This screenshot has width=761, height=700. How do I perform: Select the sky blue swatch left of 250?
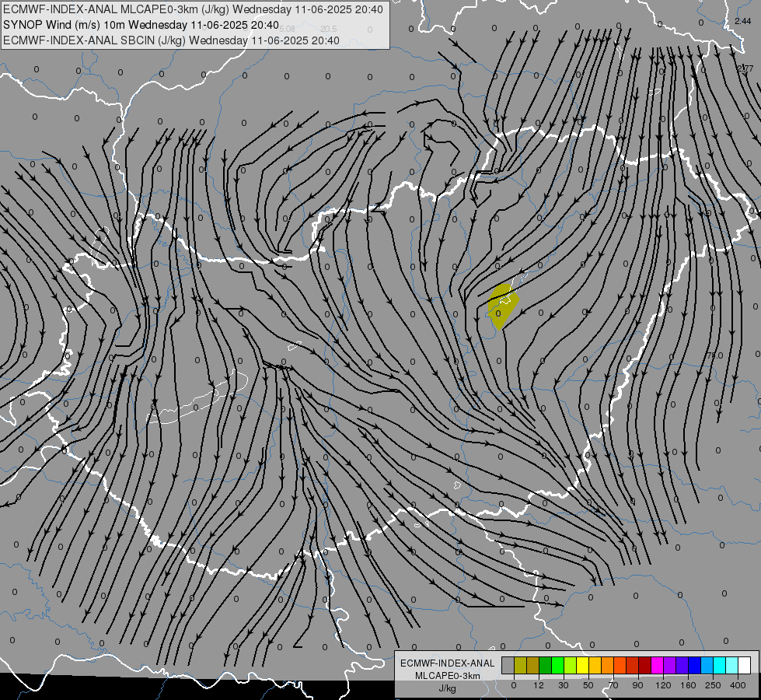click(x=707, y=665)
